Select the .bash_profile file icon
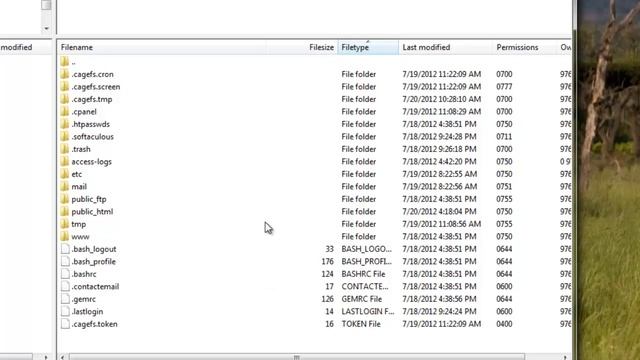Viewport: 640px width, 360px height. click(65, 262)
